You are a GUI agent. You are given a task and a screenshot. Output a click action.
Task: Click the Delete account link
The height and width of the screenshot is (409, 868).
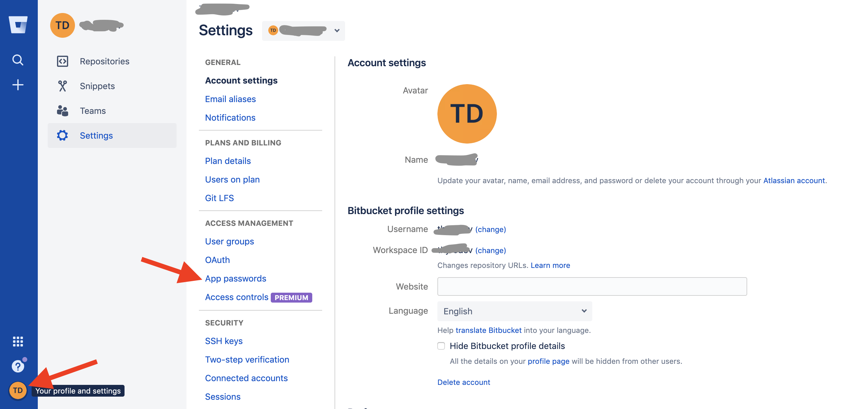[x=463, y=382]
